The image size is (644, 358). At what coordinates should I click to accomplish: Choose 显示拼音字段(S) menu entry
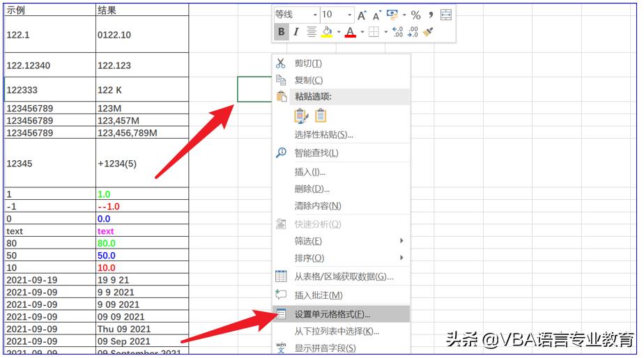342,348
